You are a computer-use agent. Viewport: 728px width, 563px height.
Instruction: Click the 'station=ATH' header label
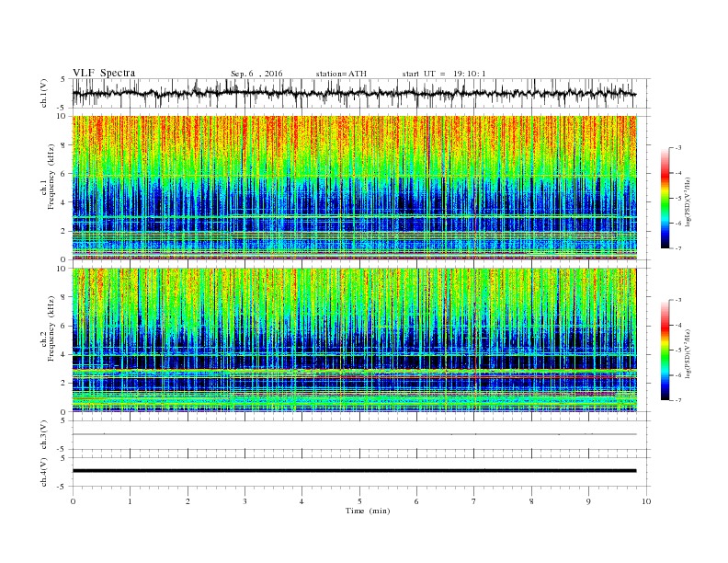coord(341,74)
